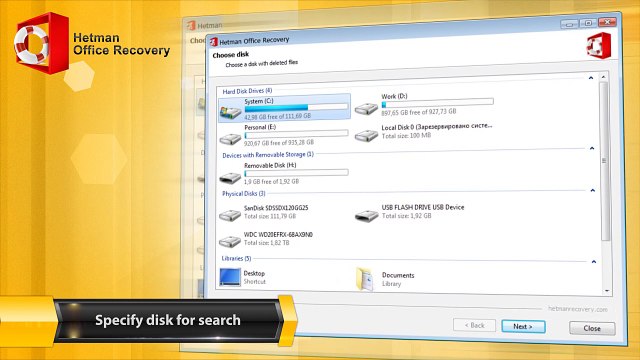Choose the SanDisk SDSSDX120GG25 physical disk icon
This screenshot has width=640, height=360.
[230, 215]
